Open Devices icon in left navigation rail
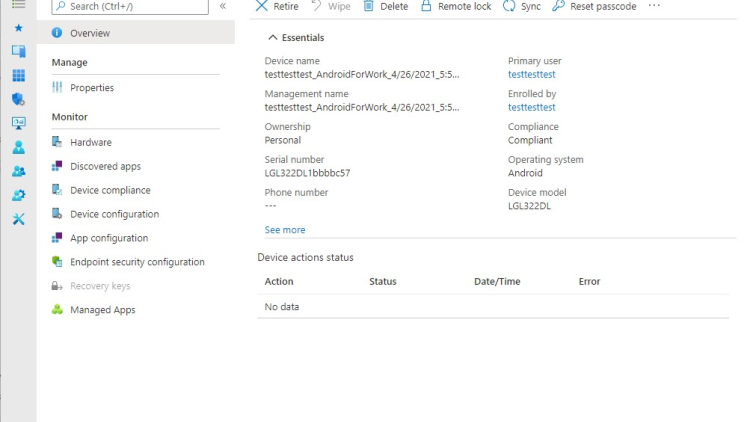This screenshot has height=422, width=750. point(18,52)
